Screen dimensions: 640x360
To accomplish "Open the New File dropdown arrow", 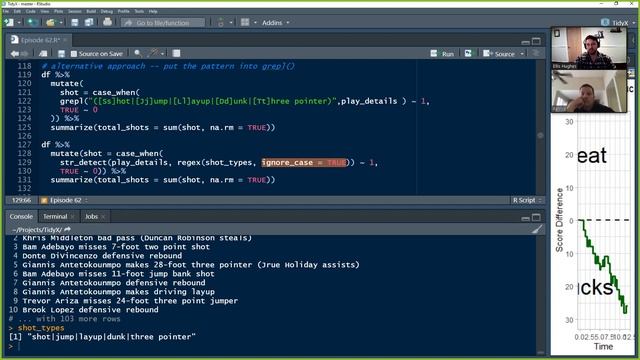I will (19, 23).
